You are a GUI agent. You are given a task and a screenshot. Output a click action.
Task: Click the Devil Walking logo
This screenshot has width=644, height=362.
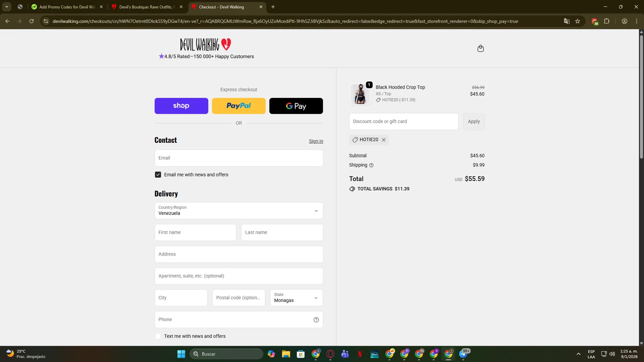(206, 45)
